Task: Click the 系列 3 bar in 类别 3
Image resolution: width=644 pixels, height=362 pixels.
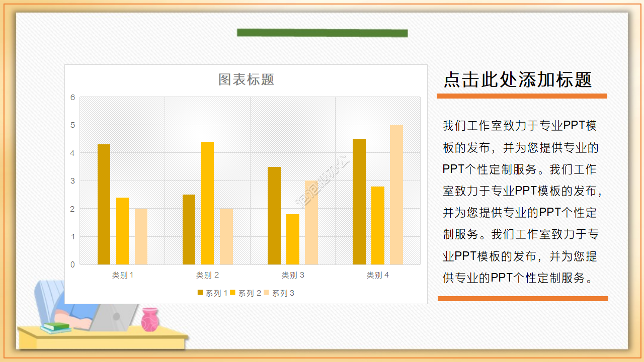Action: pos(311,222)
